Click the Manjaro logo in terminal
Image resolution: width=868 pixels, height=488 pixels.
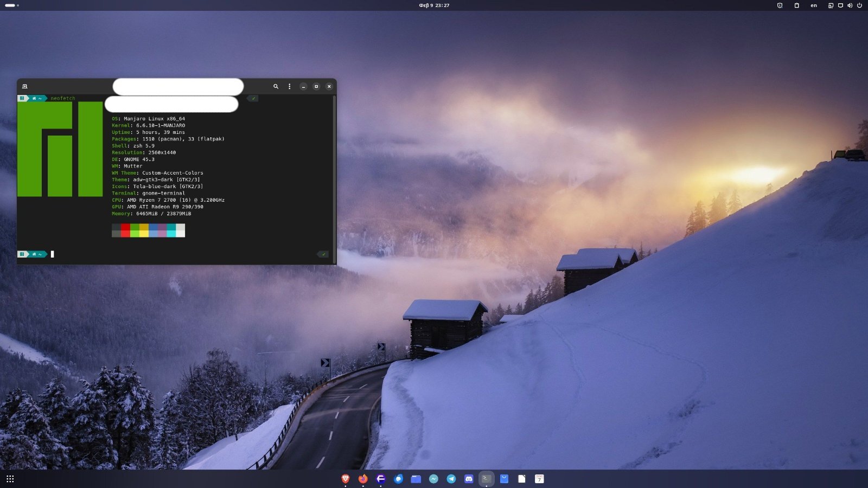click(60, 149)
